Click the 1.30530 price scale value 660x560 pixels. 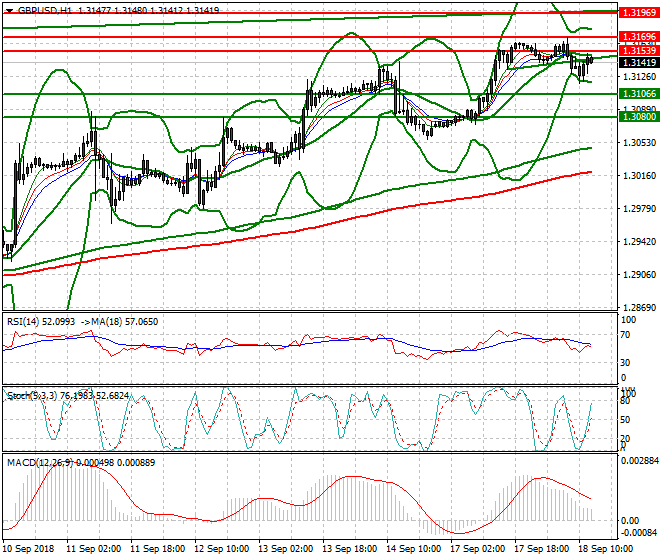point(639,143)
